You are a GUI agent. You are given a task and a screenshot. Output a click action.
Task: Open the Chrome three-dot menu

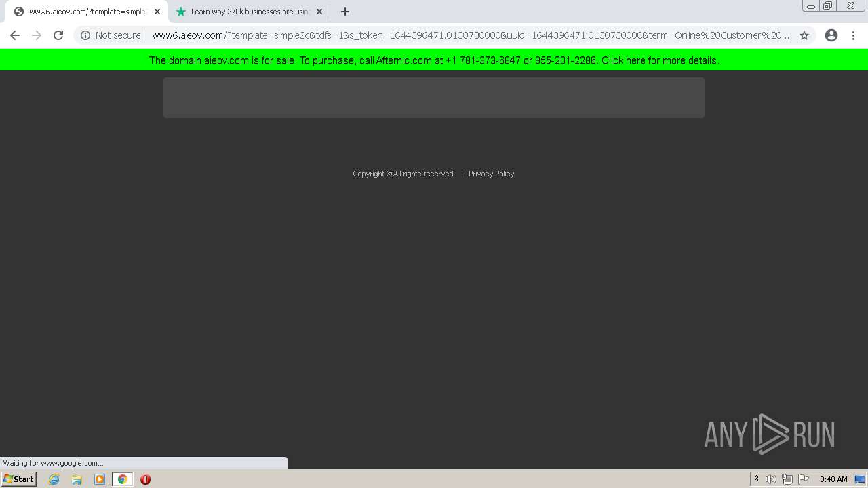click(853, 35)
